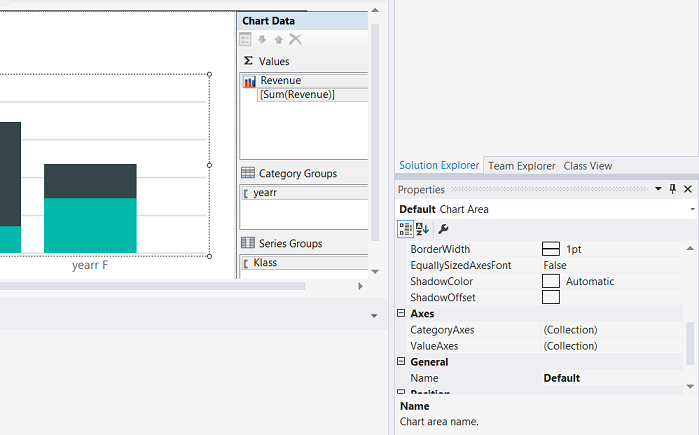The width and height of the screenshot is (699, 435).
Task: Collapse the General property group
Action: pos(401,362)
